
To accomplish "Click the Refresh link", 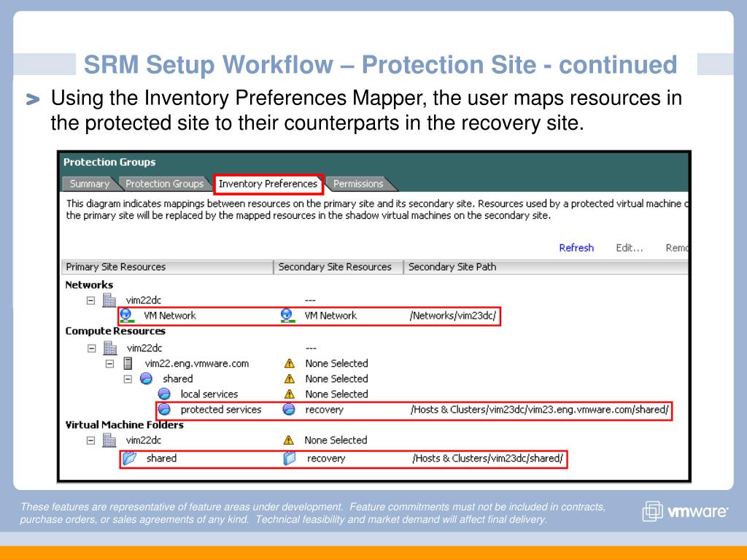I will [576, 248].
